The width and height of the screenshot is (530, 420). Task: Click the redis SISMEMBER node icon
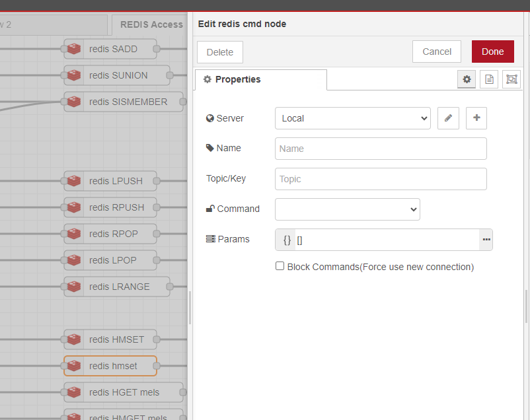coord(74,102)
